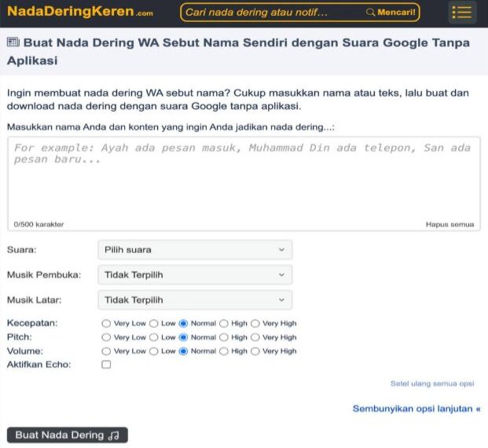Click the Cari nada dering search field
This screenshot has width=488, height=448.
pos(274,12)
